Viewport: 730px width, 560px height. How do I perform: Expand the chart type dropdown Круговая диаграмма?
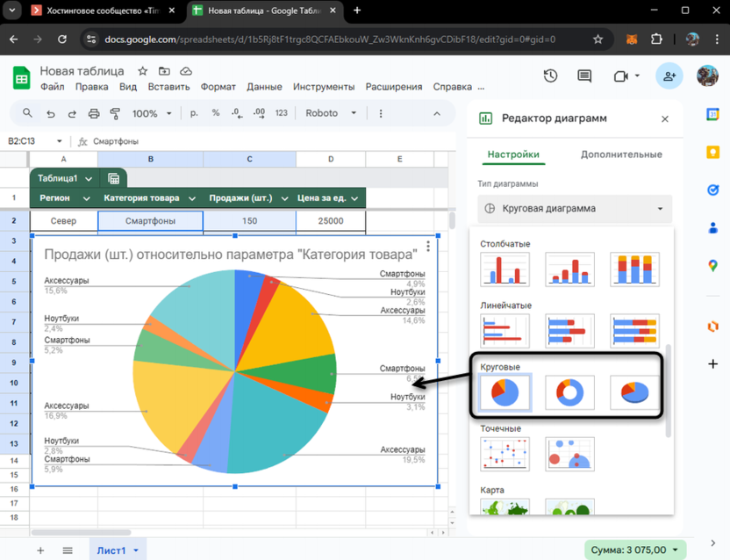(575, 209)
